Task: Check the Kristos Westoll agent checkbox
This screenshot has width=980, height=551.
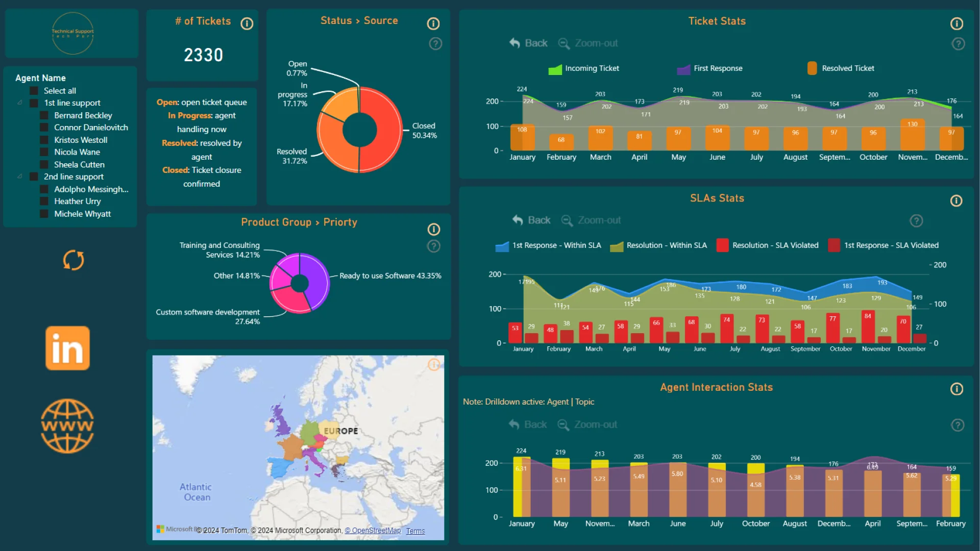Action: [44, 140]
